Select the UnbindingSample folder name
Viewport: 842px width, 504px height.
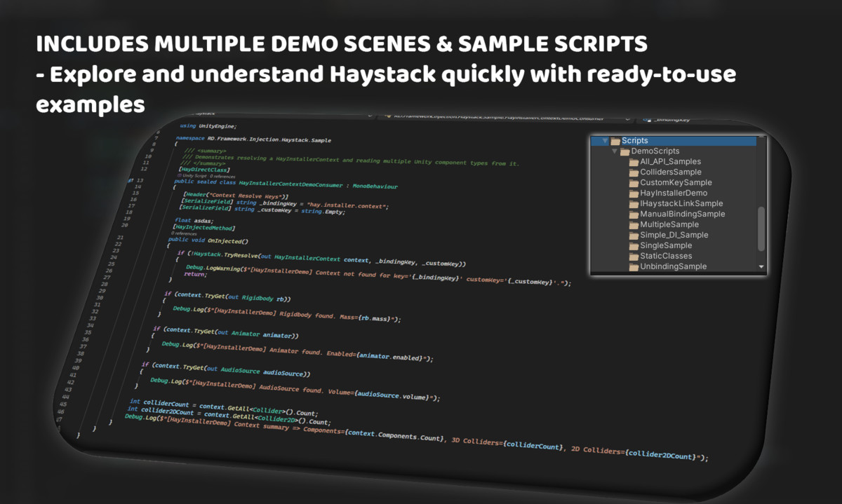pos(674,267)
